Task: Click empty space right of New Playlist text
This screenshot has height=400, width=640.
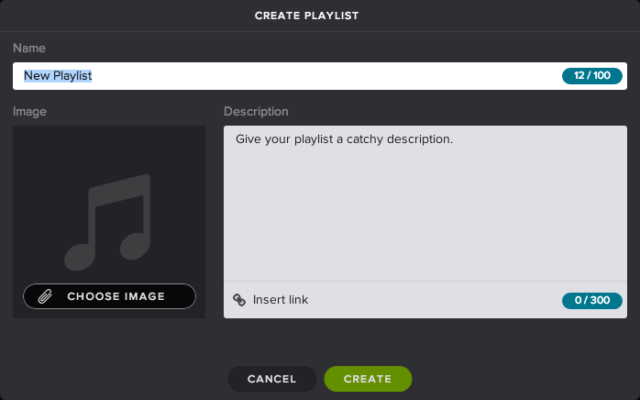Action: click(327, 76)
